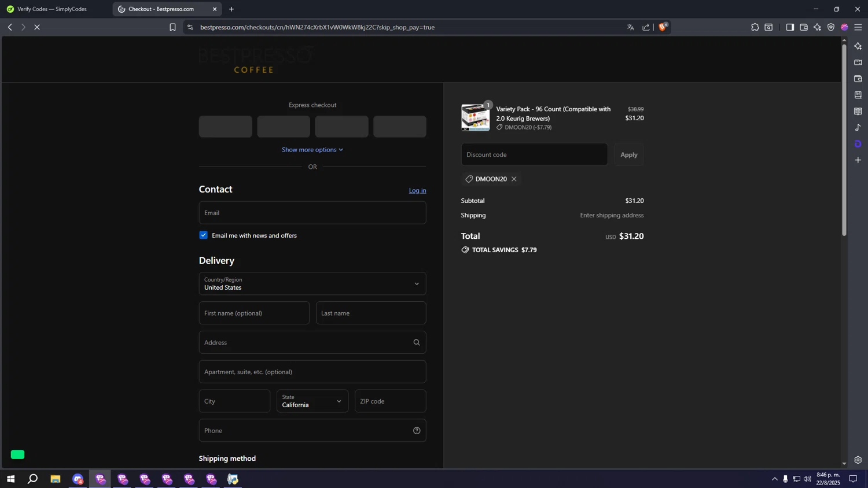
Task: Open the State dropdown
Action: click(312, 401)
